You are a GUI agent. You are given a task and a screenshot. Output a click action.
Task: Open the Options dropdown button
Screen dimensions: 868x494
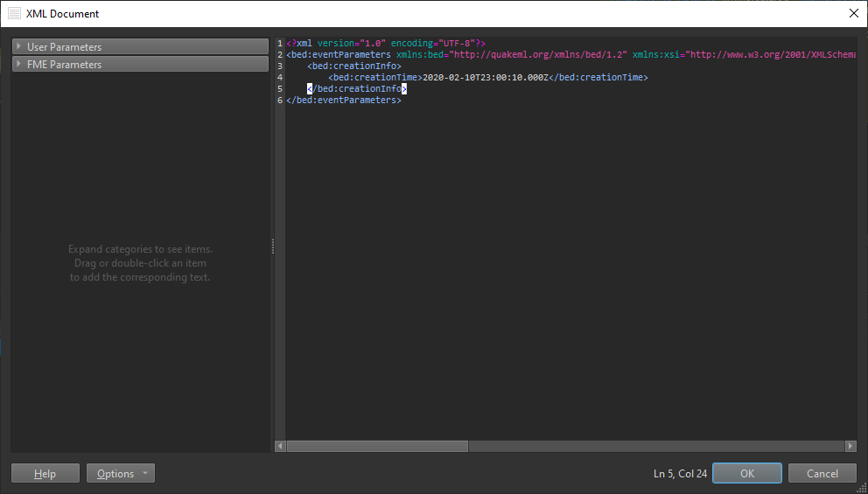click(121, 474)
